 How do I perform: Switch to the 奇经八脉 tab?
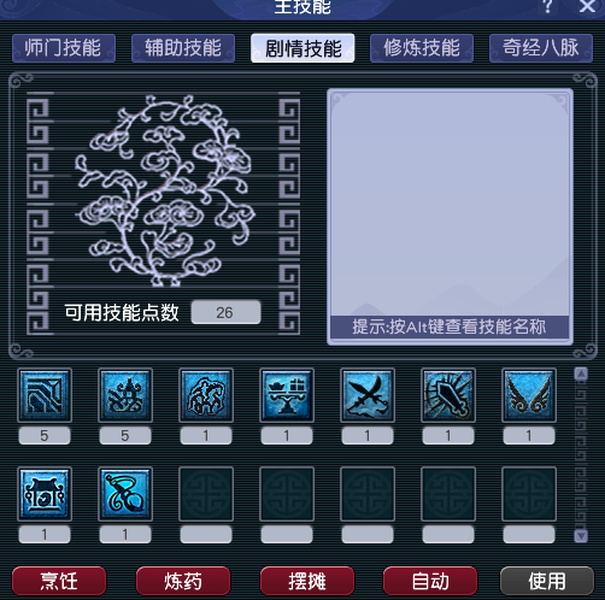(541, 48)
